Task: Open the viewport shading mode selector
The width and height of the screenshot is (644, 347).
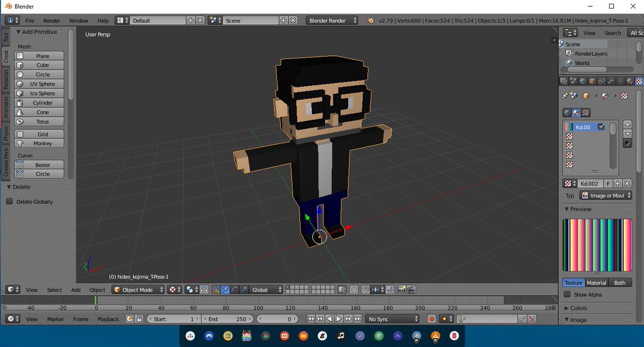Action: point(175,290)
